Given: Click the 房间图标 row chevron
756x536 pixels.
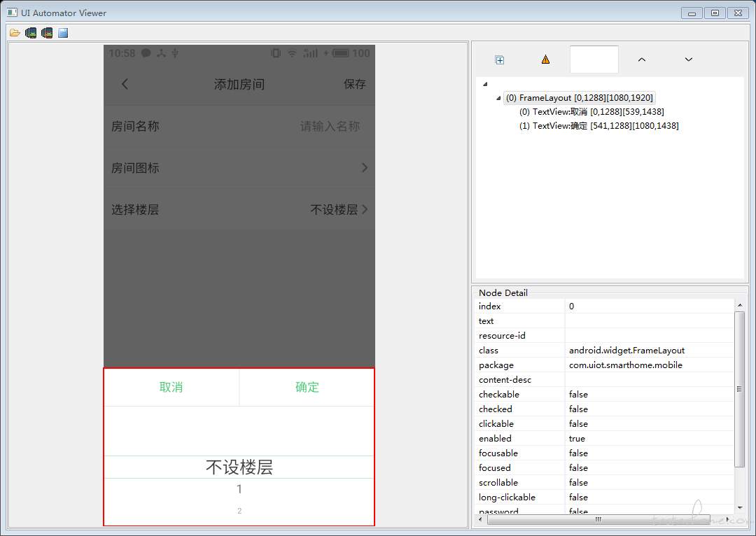Looking at the screenshot, I should tap(365, 168).
